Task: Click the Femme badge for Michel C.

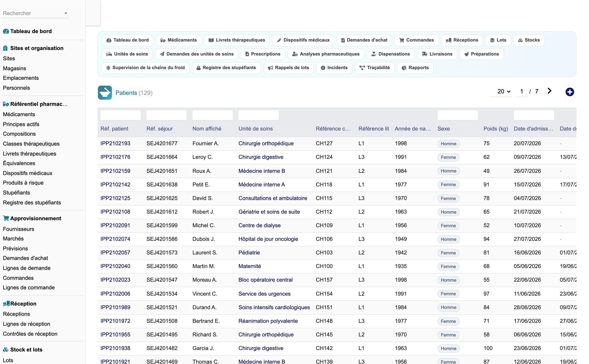Action: pyautogui.click(x=448, y=226)
